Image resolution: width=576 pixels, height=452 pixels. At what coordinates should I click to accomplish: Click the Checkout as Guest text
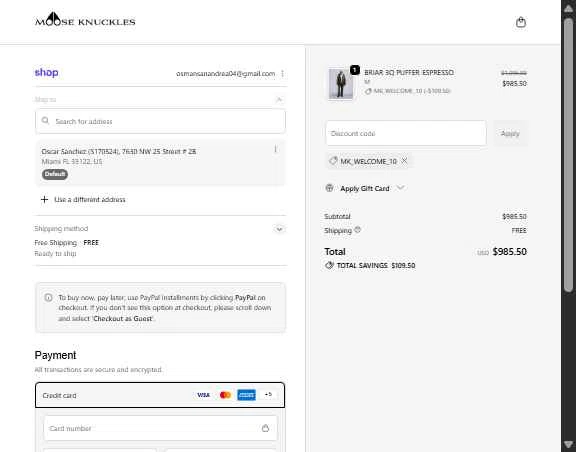tap(123, 319)
